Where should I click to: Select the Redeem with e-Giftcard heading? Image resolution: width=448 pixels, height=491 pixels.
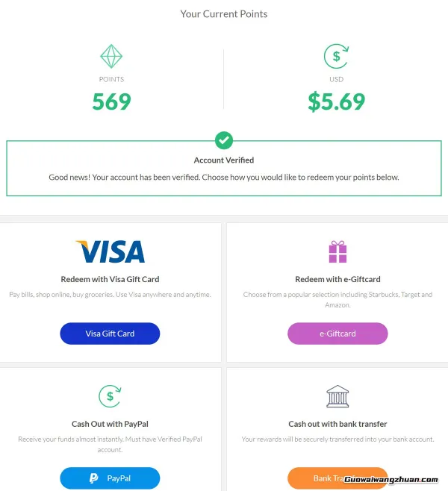pyautogui.click(x=337, y=279)
